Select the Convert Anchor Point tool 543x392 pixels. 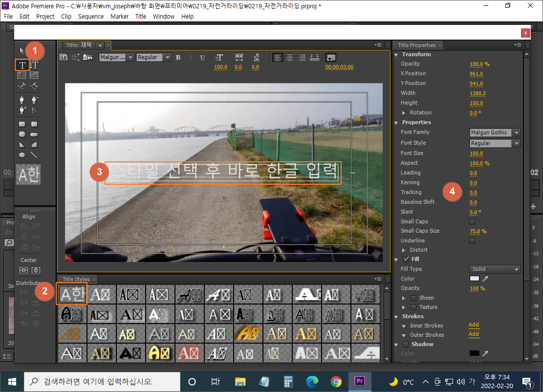[x=34, y=110]
